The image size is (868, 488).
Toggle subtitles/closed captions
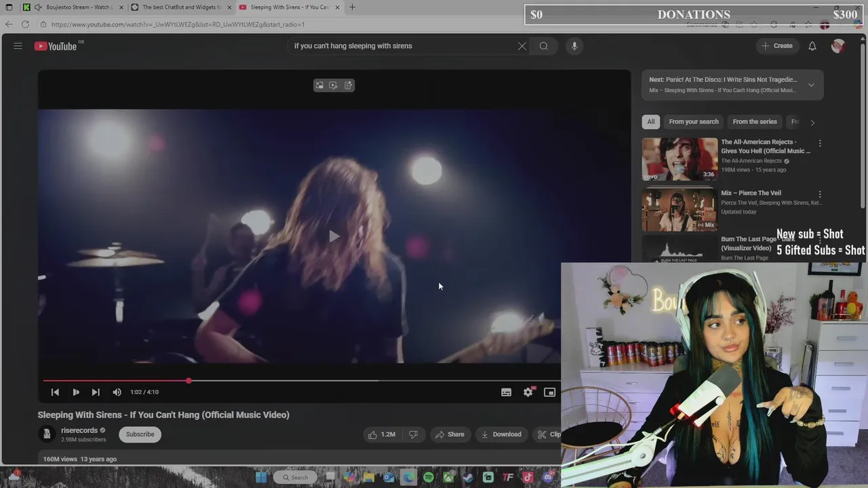click(506, 392)
